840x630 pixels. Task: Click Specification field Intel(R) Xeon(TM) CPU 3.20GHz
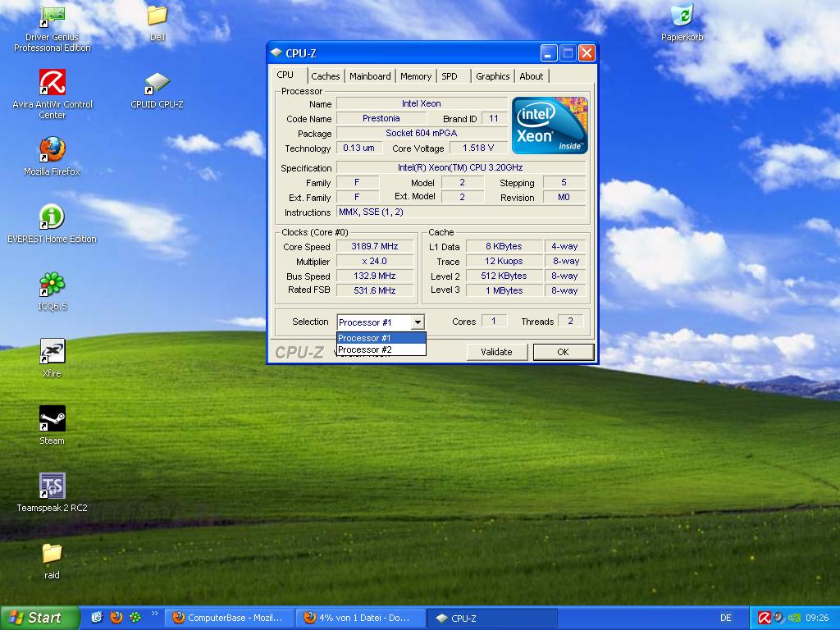coord(461,167)
